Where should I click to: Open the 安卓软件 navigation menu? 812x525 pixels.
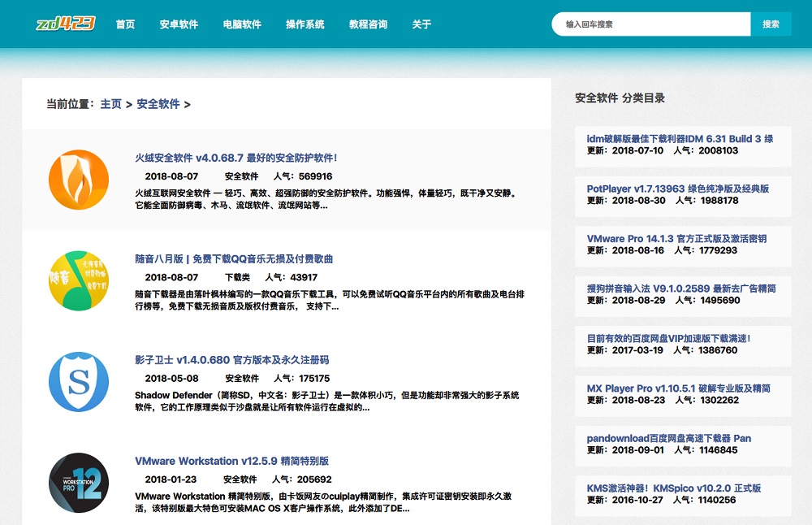coord(179,24)
